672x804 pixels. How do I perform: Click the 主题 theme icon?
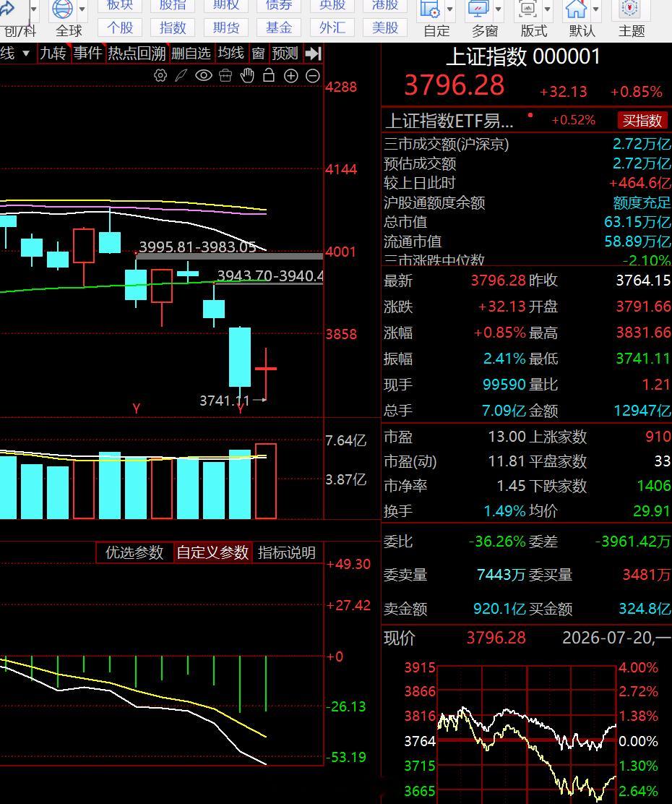coord(630,9)
